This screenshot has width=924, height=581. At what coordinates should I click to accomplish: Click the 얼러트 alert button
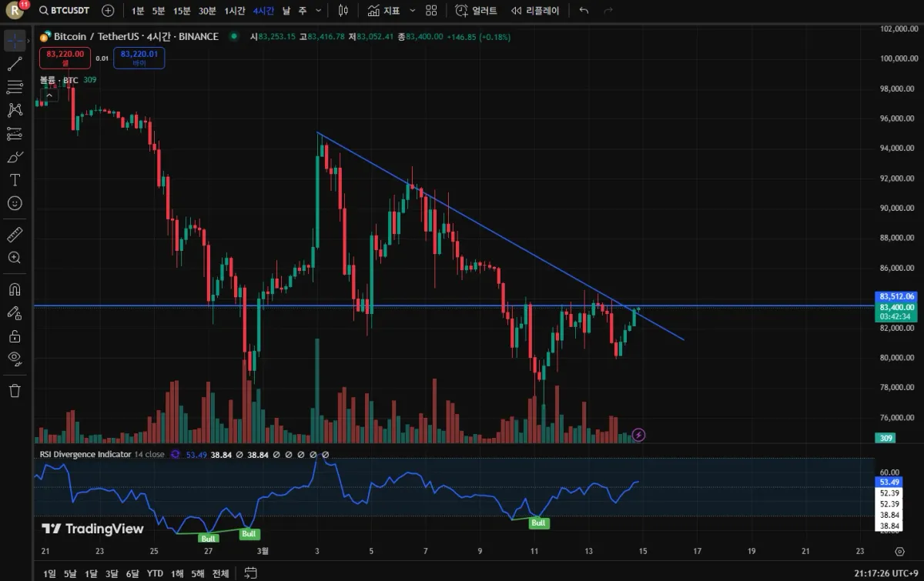pos(477,11)
